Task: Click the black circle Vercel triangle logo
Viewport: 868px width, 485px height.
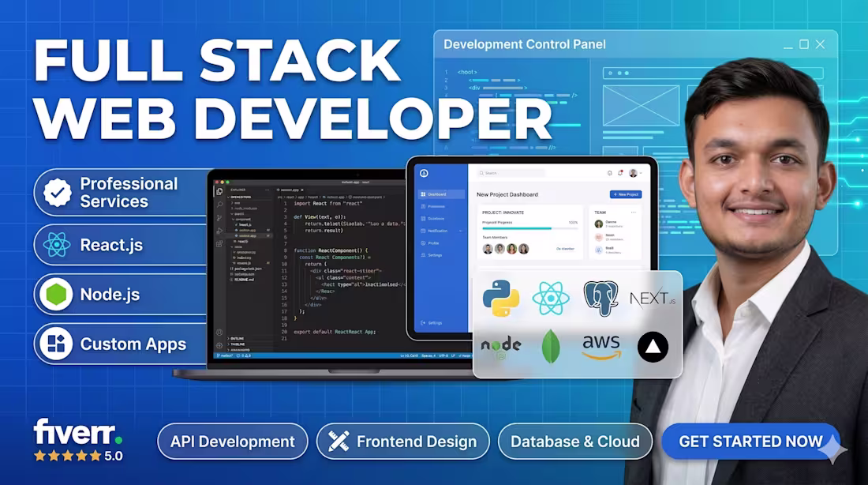Action: (x=653, y=347)
